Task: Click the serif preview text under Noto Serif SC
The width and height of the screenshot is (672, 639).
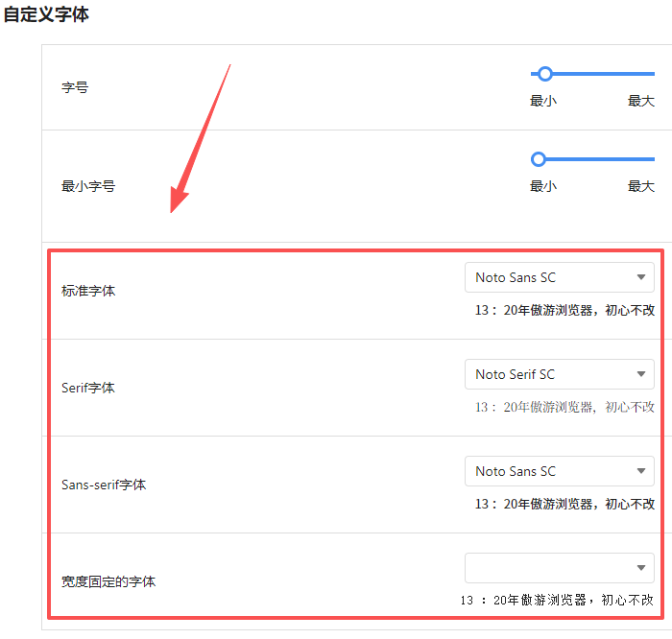Action: (x=564, y=407)
